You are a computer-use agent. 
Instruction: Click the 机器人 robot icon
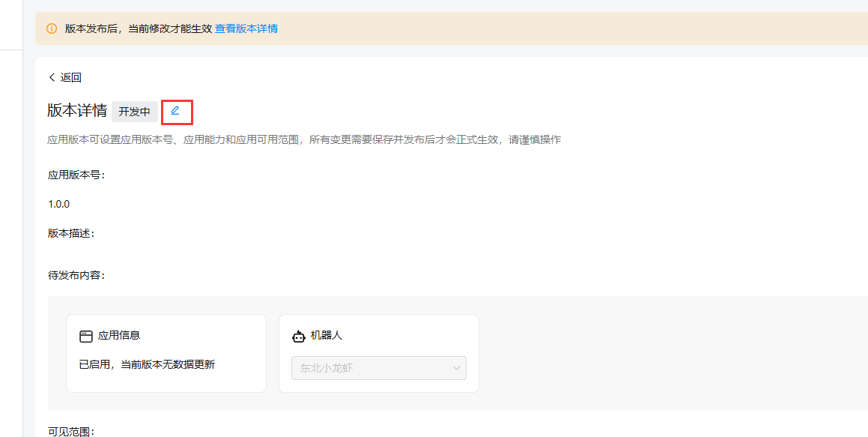[x=299, y=337]
